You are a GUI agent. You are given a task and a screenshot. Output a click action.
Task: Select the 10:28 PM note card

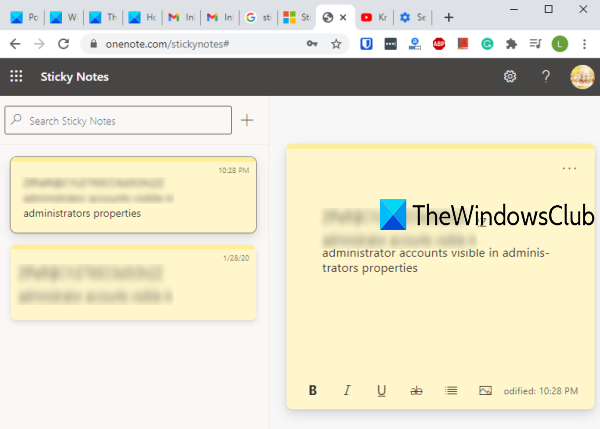pos(133,195)
